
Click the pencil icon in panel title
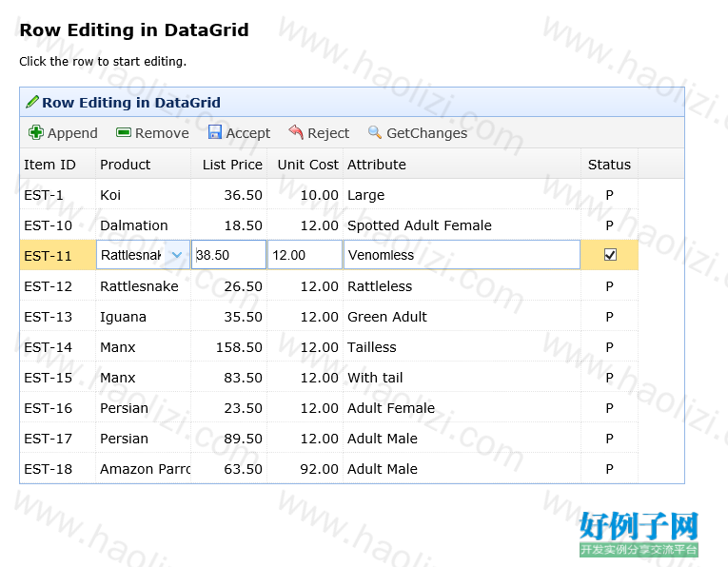pos(32,102)
